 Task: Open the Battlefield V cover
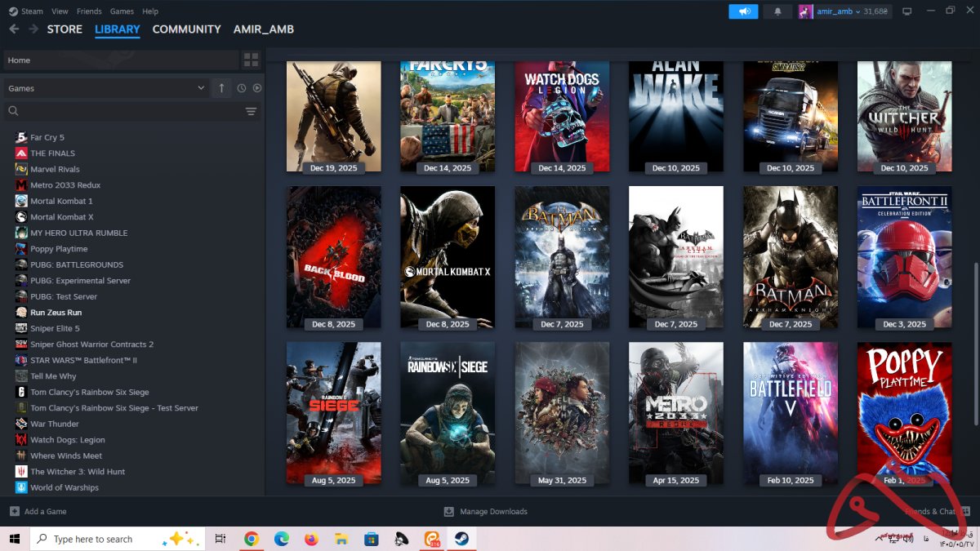click(x=791, y=413)
